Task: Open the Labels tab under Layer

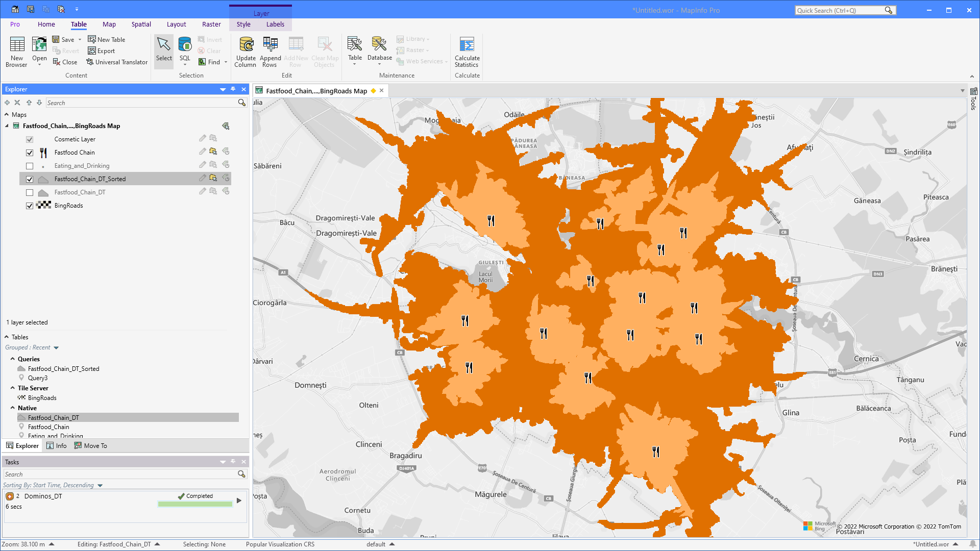Action: tap(275, 24)
